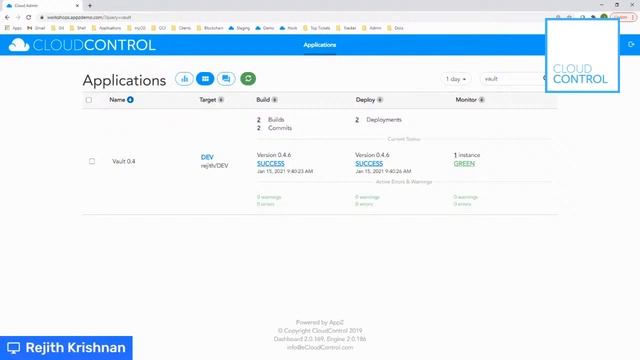
Task: Click the Monitor column header label
Action: (466, 100)
